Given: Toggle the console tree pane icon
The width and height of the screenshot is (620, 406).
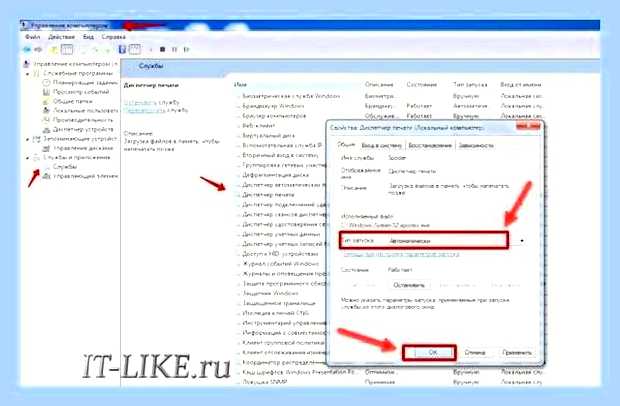Looking at the screenshot, I should coord(67,49).
